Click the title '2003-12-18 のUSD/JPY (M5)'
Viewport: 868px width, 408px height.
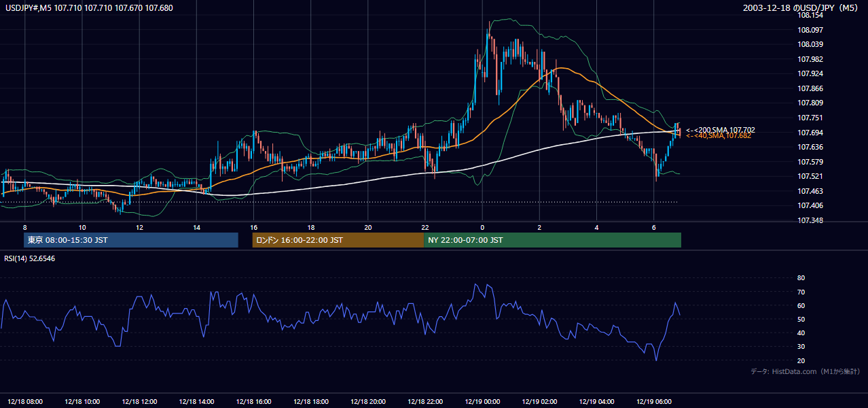802,7
